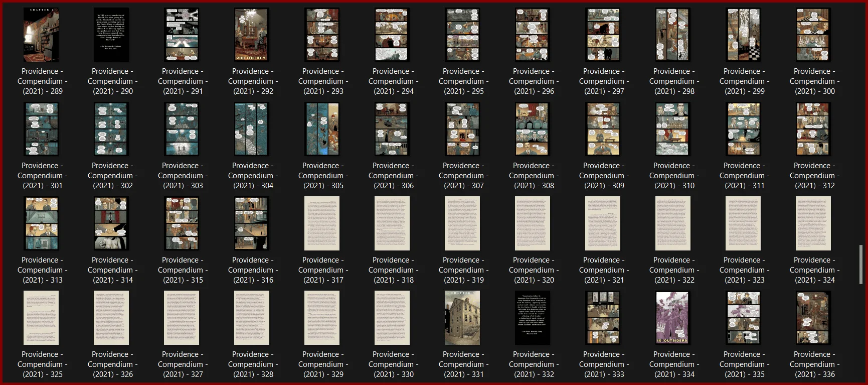Select the IX: Outsiders thumbnail of page 334
868x385 pixels.
tap(673, 318)
